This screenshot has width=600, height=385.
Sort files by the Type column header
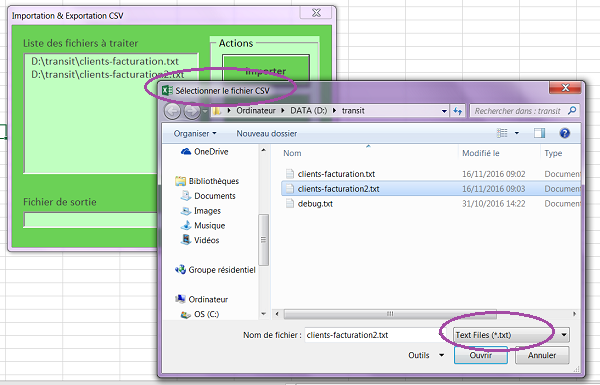pos(553,153)
